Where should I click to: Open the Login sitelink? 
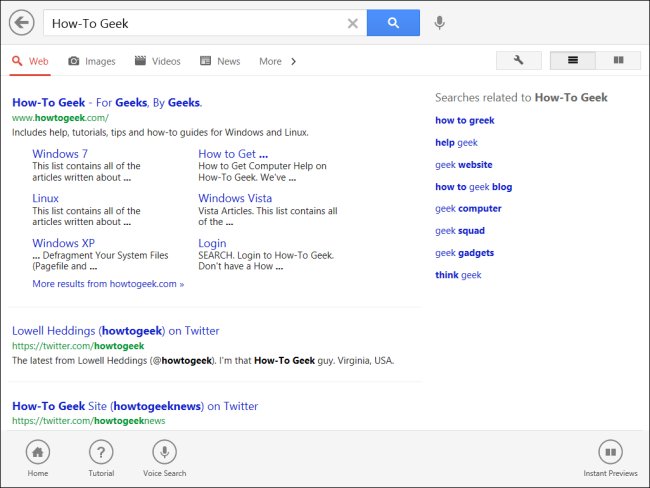(x=212, y=243)
